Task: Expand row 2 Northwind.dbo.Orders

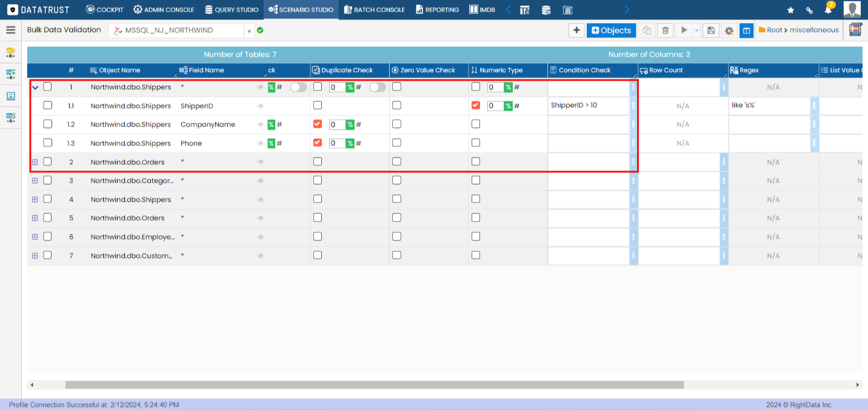Action: [35, 162]
